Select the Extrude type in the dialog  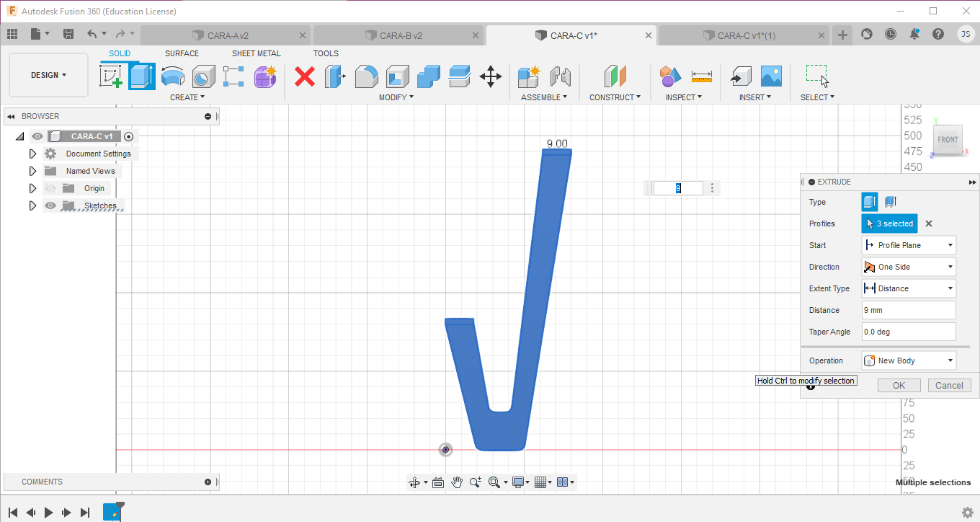870,202
